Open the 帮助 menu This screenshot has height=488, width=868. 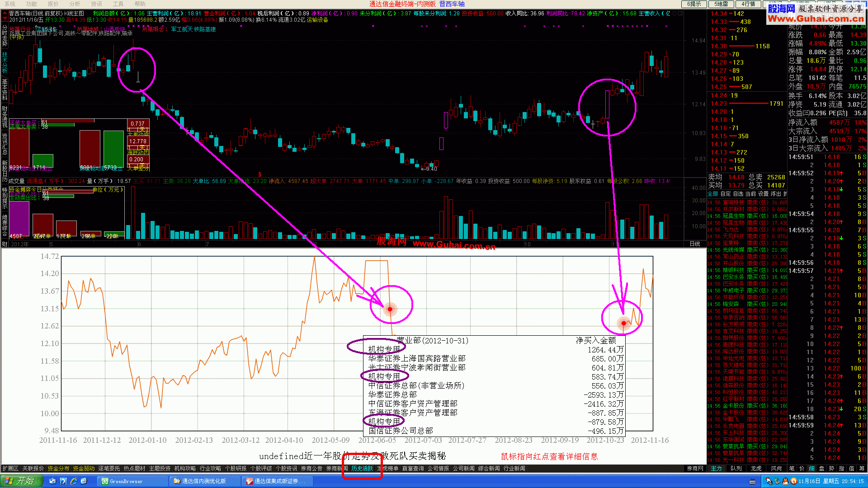click(140, 4)
